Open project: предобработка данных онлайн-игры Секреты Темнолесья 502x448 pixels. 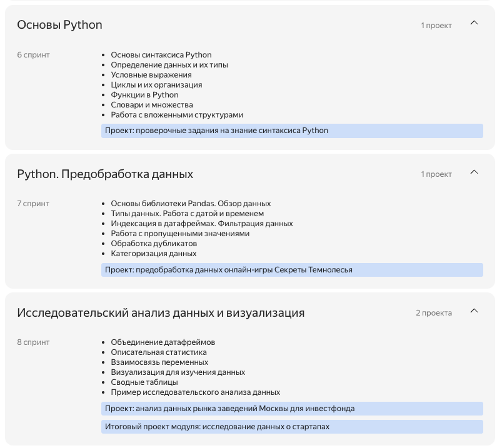coord(292,270)
